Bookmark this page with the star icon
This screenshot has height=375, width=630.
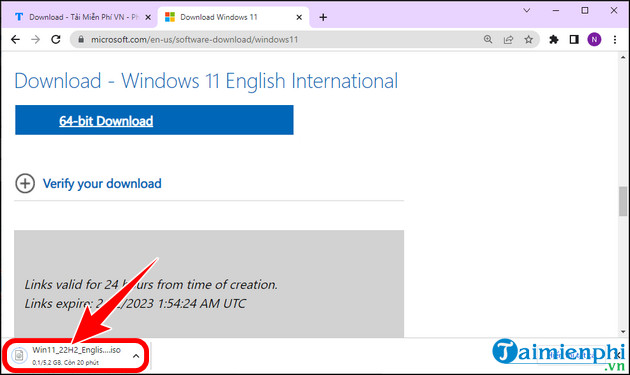pyautogui.click(x=529, y=39)
